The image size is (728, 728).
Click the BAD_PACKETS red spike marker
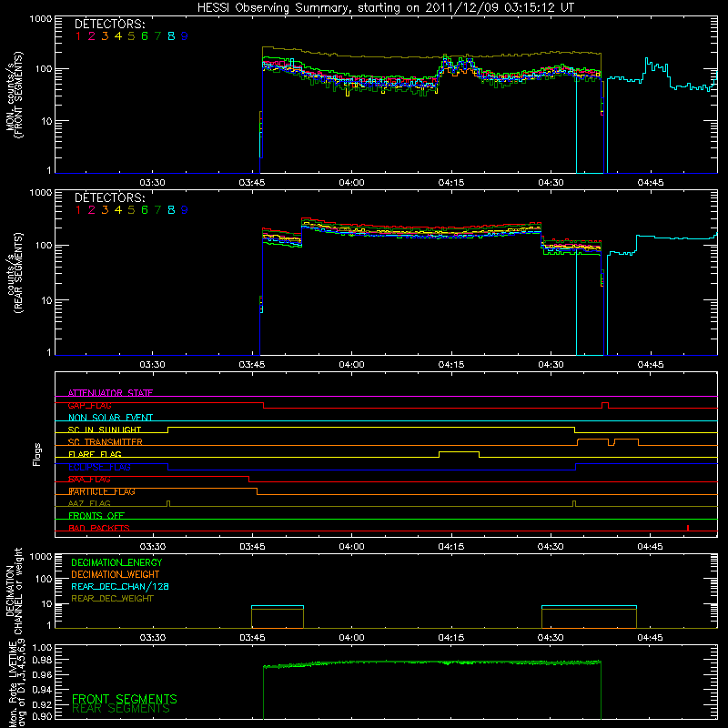click(688, 528)
